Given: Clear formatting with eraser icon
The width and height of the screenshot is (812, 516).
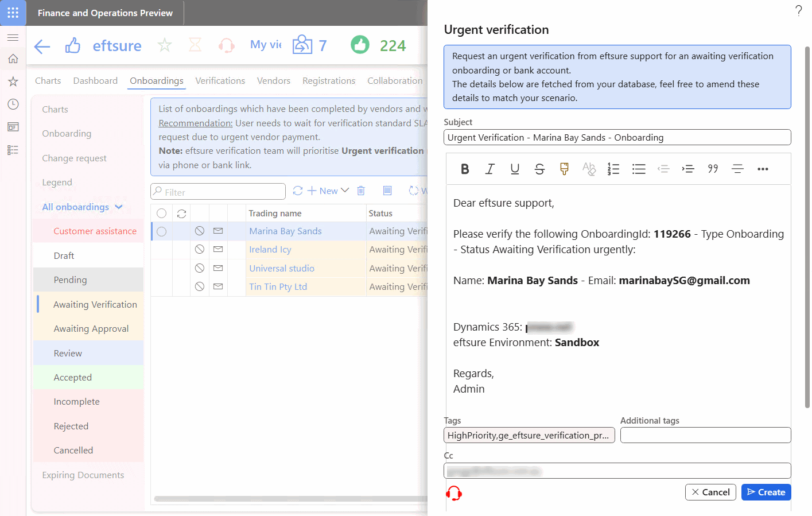Looking at the screenshot, I should (589, 169).
